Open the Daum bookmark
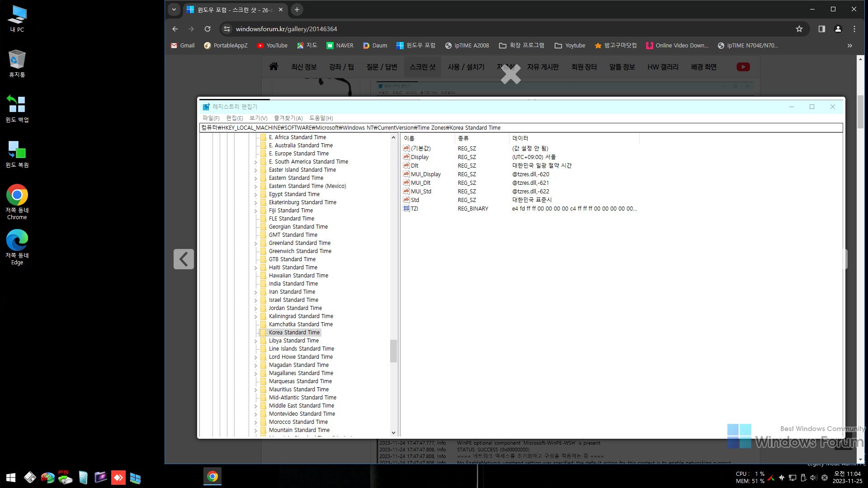 coord(375,46)
